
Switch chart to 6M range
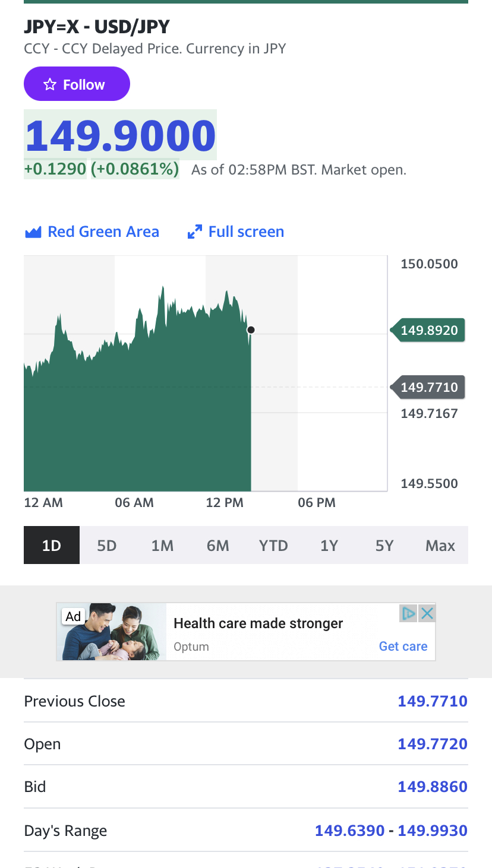(x=218, y=545)
